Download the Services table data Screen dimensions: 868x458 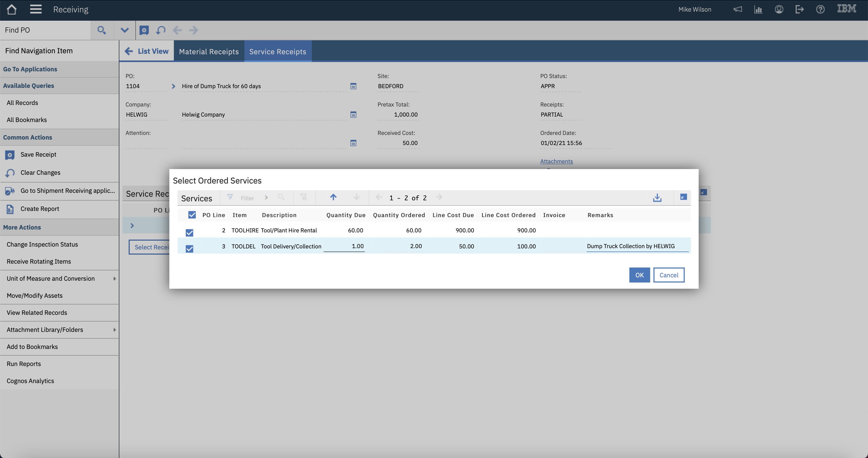coord(657,197)
